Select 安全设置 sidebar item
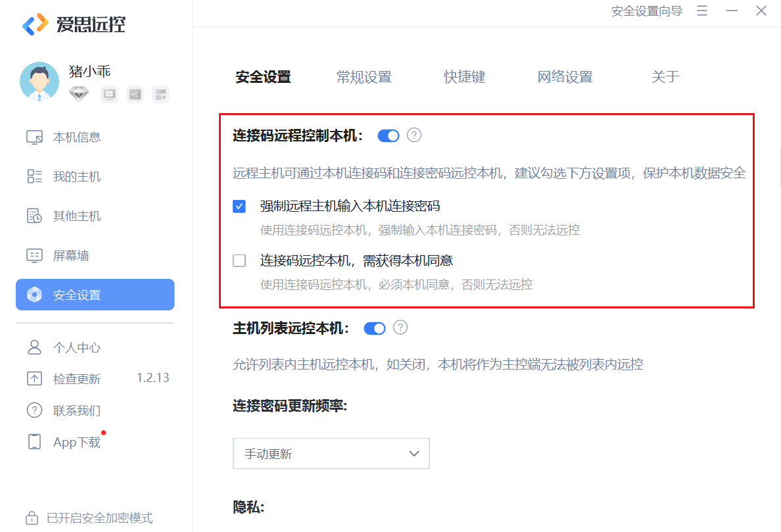 (x=95, y=295)
